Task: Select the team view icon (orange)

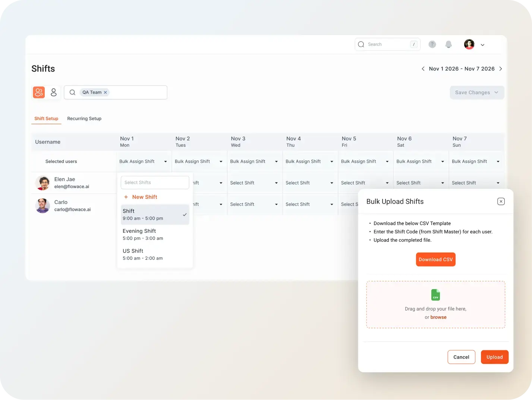Action: pos(39,92)
